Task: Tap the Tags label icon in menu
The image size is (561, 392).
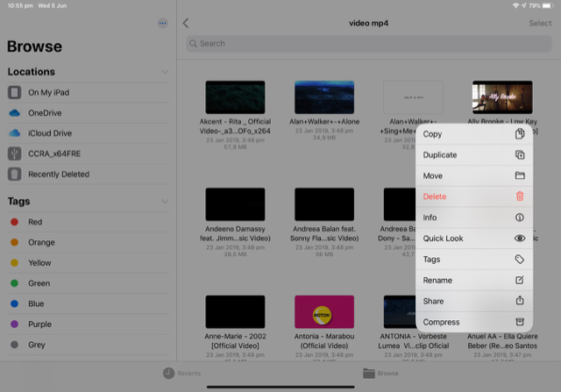Action: [520, 259]
